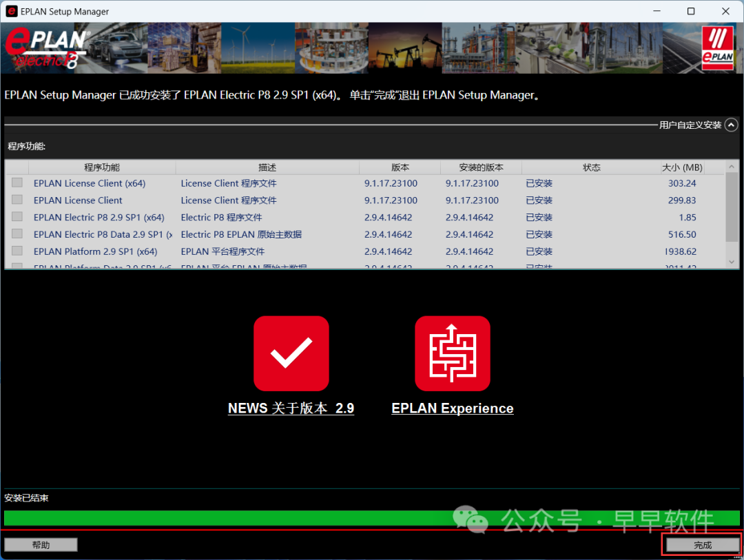Click the 完成 button to finish
744x560 pixels.
tap(702, 545)
